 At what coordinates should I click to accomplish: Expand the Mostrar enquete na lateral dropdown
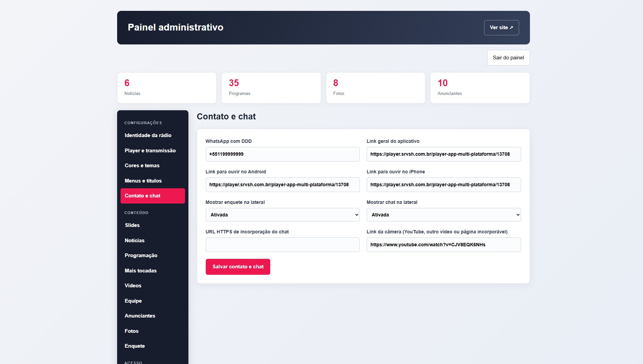click(282, 215)
